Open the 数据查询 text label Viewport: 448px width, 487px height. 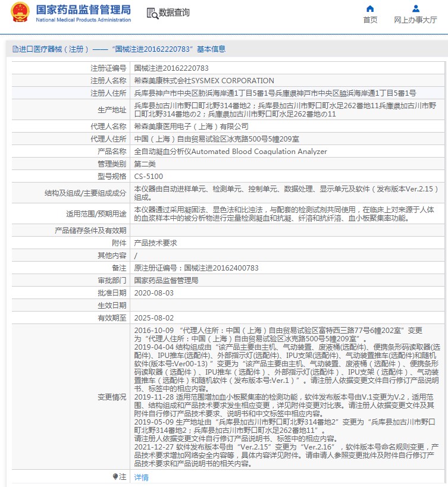pos(174,13)
